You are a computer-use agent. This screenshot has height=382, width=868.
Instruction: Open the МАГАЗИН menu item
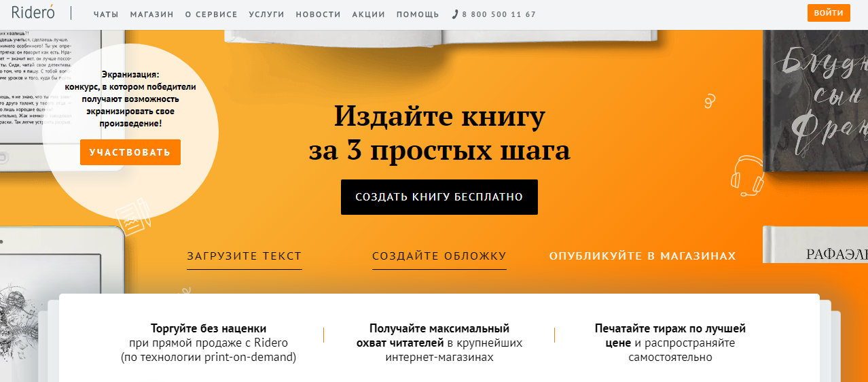151,14
